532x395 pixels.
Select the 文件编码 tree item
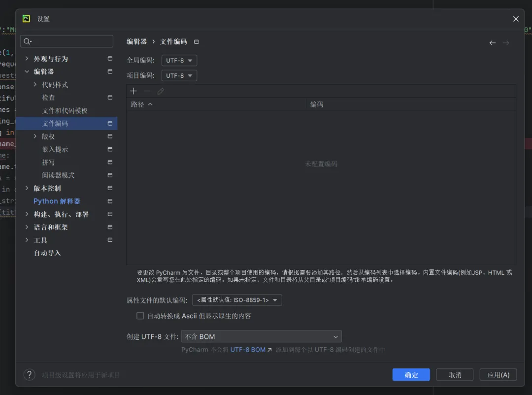click(66, 124)
